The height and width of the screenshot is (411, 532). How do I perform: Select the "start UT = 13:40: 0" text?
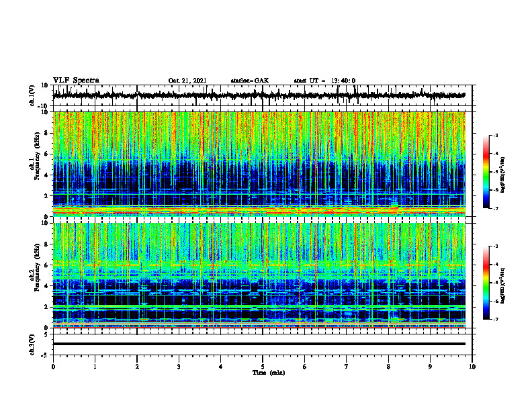click(324, 81)
